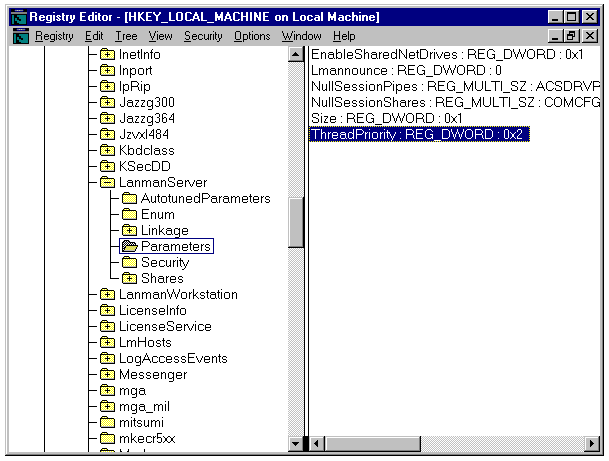609x461 pixels.
Task: Click the AutotunedParameters folder icon
Action: coord(128,198)
